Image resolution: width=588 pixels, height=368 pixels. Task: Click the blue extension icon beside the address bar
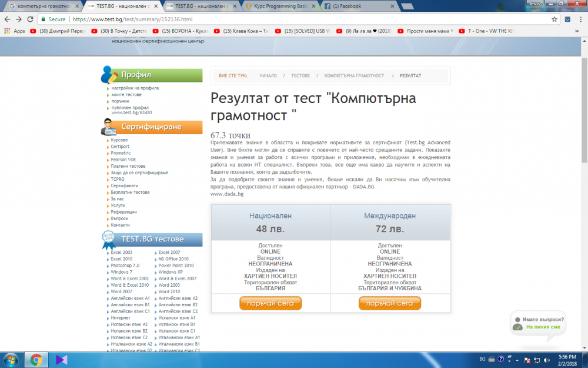[568, 19]
